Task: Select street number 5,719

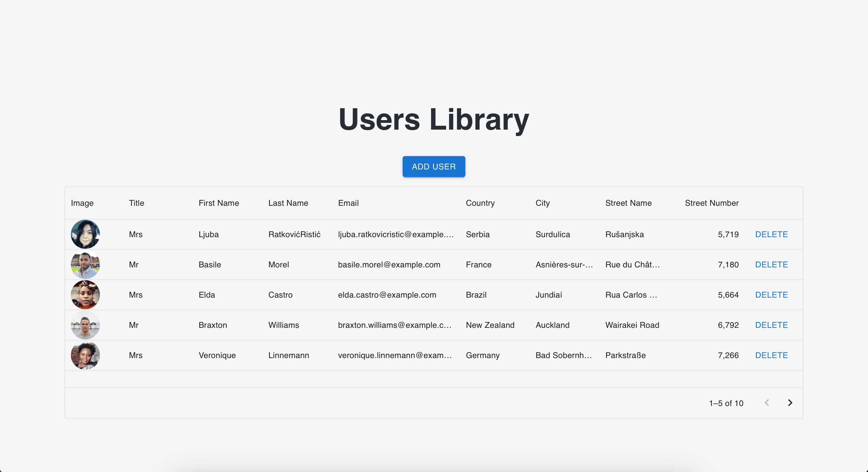Action: click(728, 234)
